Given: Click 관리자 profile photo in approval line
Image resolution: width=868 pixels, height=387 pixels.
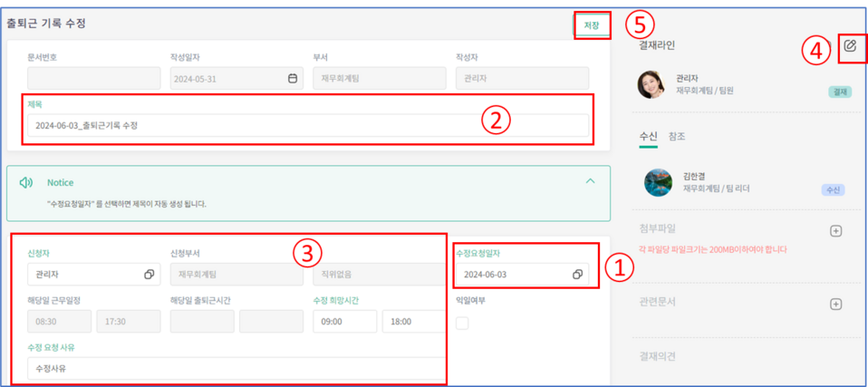Looking at the screenshot, I should point(652,85).
